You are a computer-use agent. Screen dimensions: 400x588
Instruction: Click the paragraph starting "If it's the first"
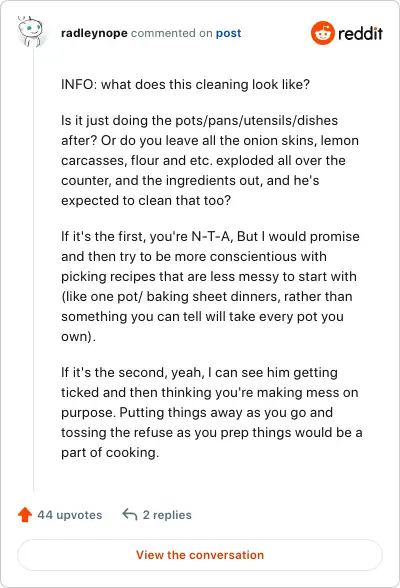click(210, 286)
